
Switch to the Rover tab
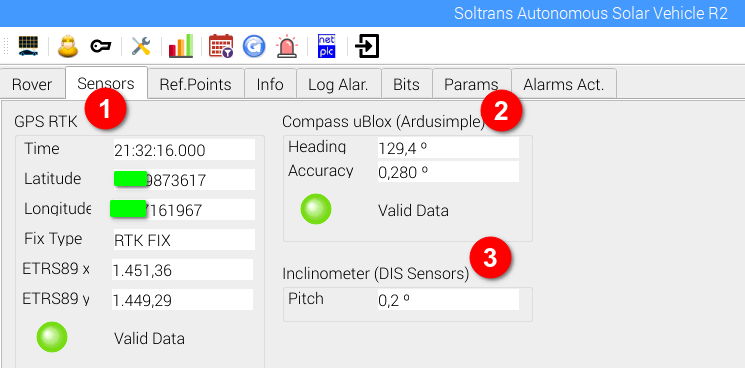tap(32, 85)
